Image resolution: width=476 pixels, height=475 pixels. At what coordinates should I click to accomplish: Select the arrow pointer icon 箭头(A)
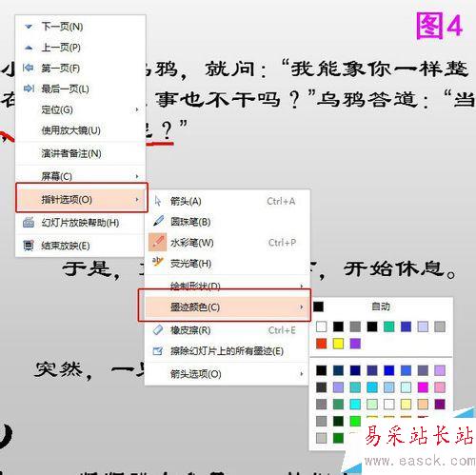(158, 201)
